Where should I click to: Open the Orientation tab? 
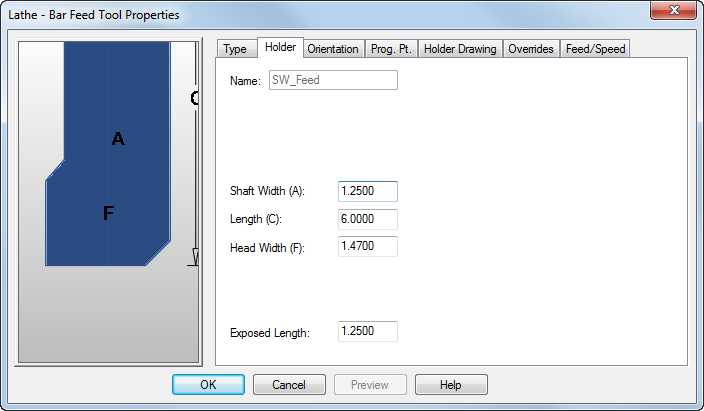333,49
